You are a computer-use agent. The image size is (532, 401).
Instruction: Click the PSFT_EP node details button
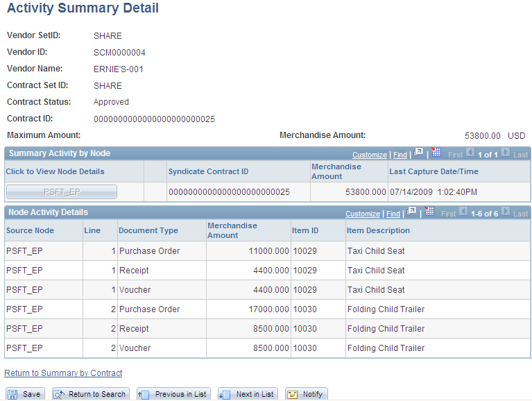click(62, 192)
